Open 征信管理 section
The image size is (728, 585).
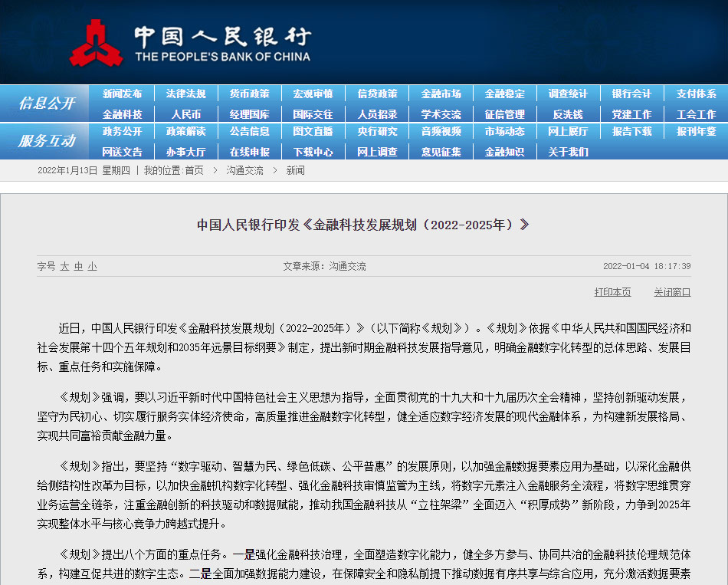505,114
